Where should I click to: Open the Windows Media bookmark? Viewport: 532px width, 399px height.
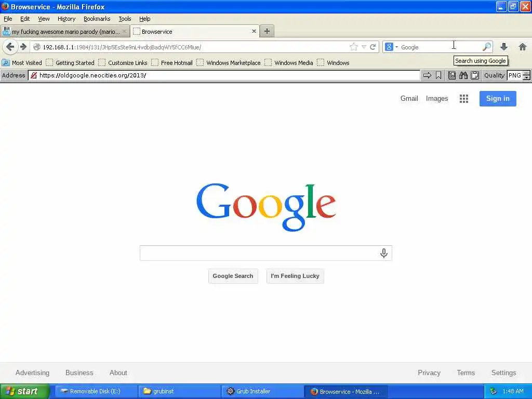[289, 63]
